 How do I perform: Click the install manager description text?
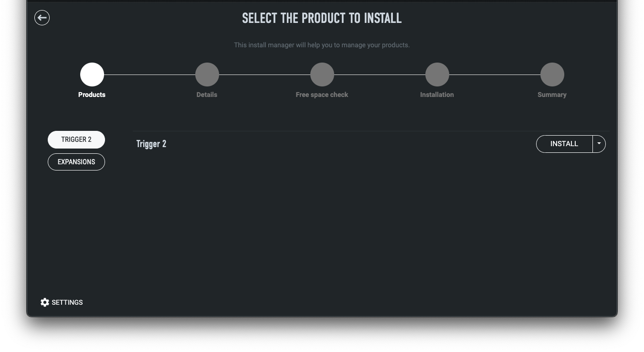click(x=322, y=45)
